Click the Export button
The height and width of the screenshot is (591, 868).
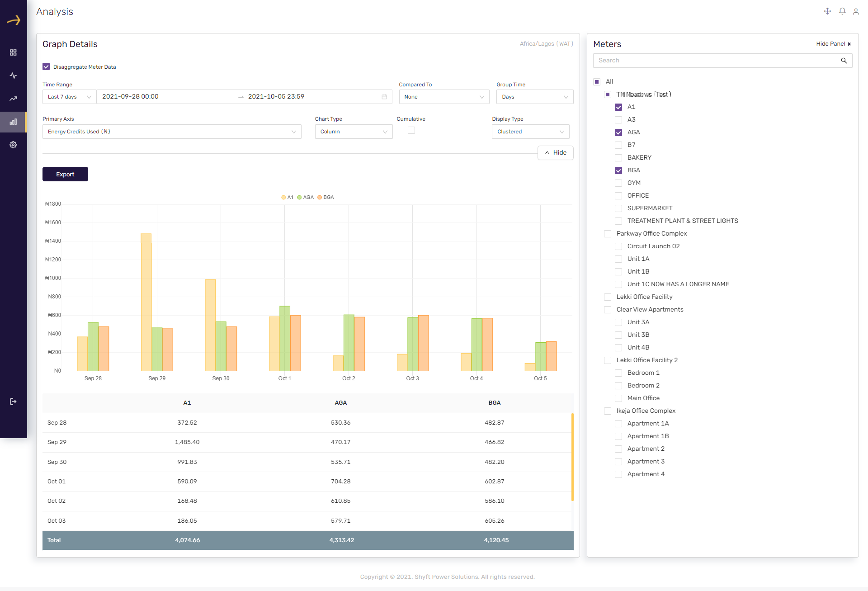point(65,174)
